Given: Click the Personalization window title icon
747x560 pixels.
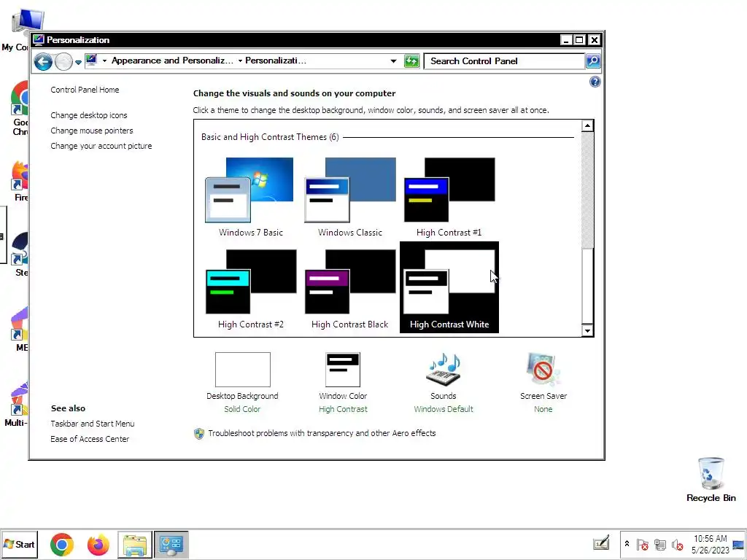Looking at the screenshot, I should [x=39, y=40].
